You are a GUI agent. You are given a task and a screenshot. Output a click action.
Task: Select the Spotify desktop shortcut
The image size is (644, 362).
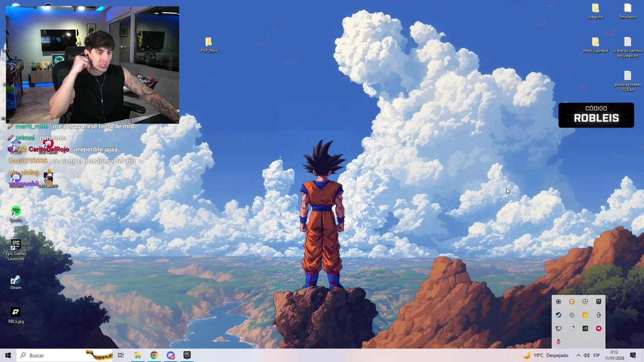[x=16, y=214]
